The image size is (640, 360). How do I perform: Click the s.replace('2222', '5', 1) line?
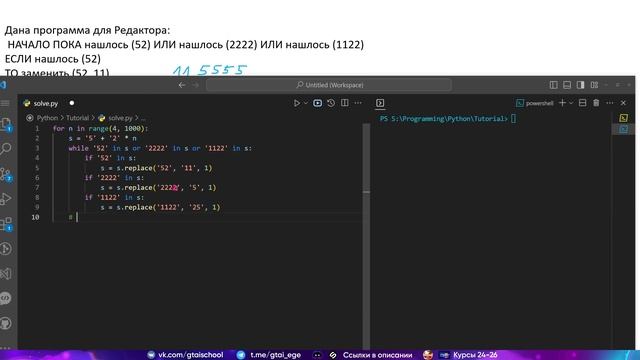click(x=158, y=187)
